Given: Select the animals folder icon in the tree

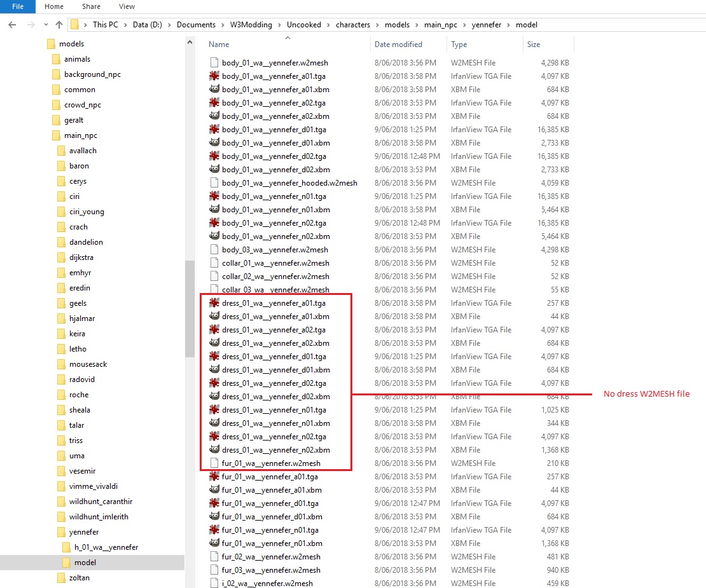Looking at the screenshot, I should point(56,59).
